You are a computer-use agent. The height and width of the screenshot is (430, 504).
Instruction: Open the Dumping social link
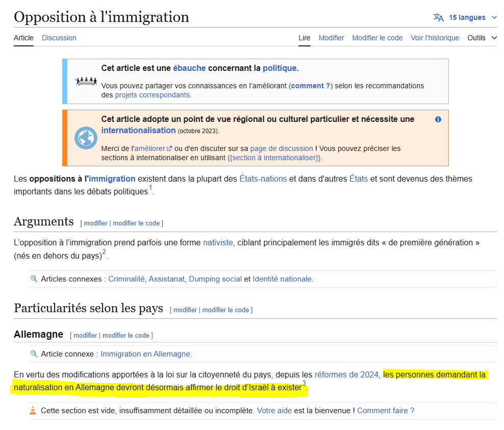[x=215, y=279]
